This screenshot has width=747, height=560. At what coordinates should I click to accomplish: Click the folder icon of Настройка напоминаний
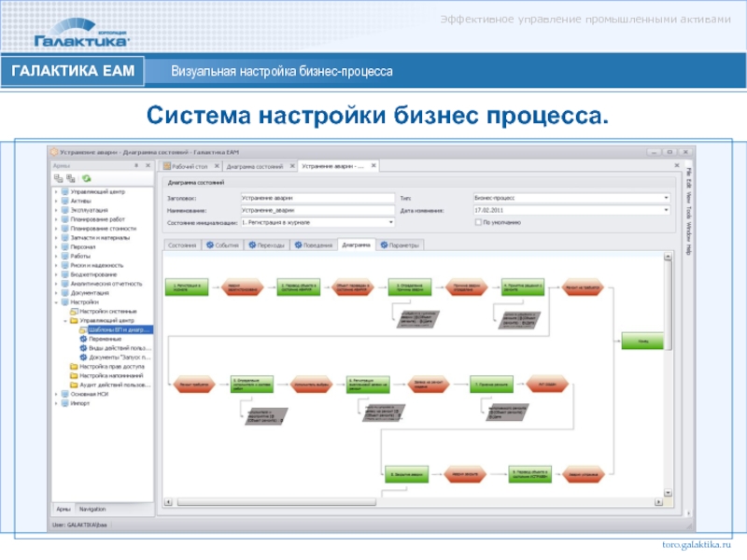(x=74, y=376)
